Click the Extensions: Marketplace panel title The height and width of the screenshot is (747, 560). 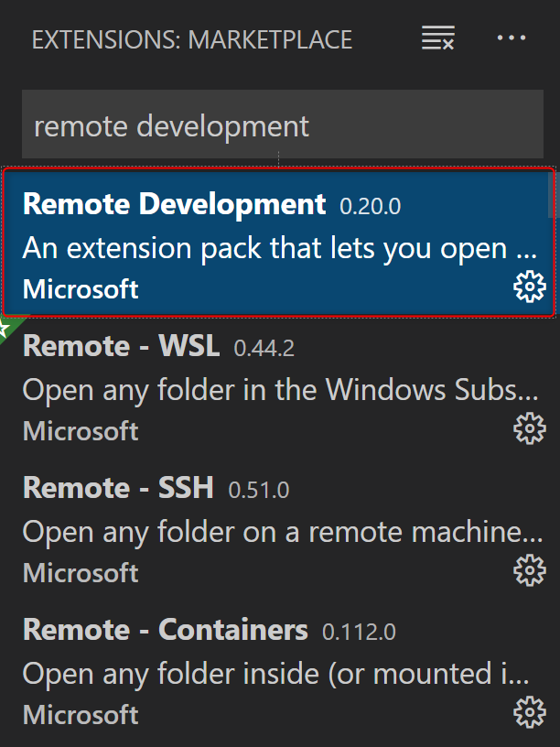[192, 39]
